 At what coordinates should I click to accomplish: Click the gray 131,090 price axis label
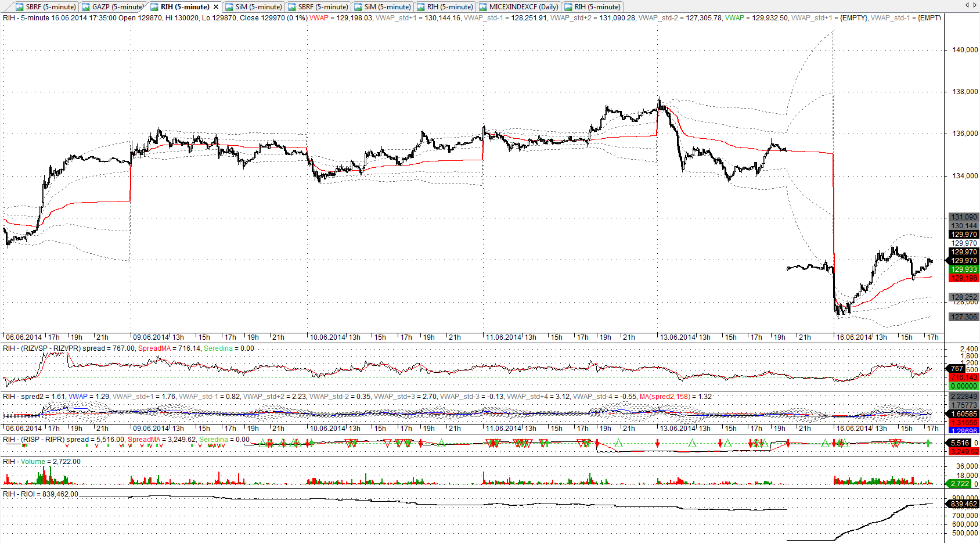[964, 217]
